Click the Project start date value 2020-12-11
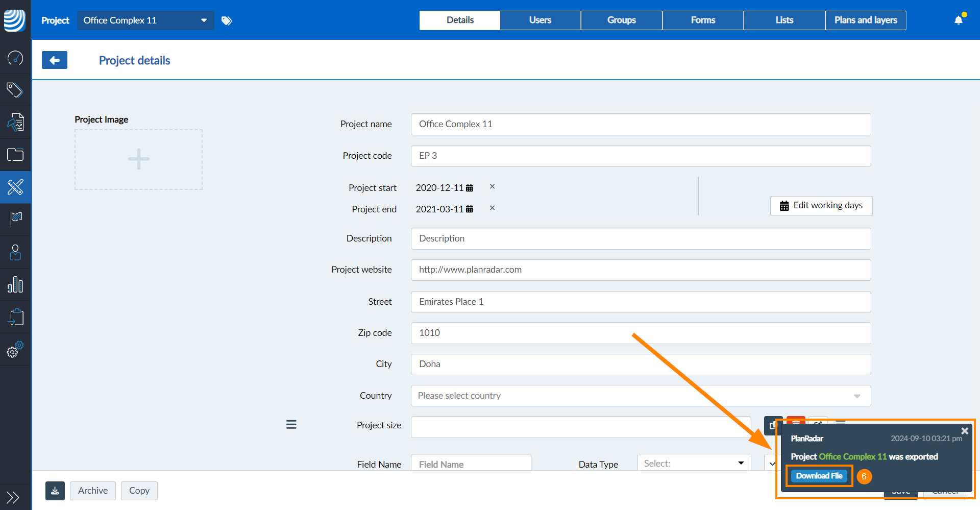 (439, 188)
